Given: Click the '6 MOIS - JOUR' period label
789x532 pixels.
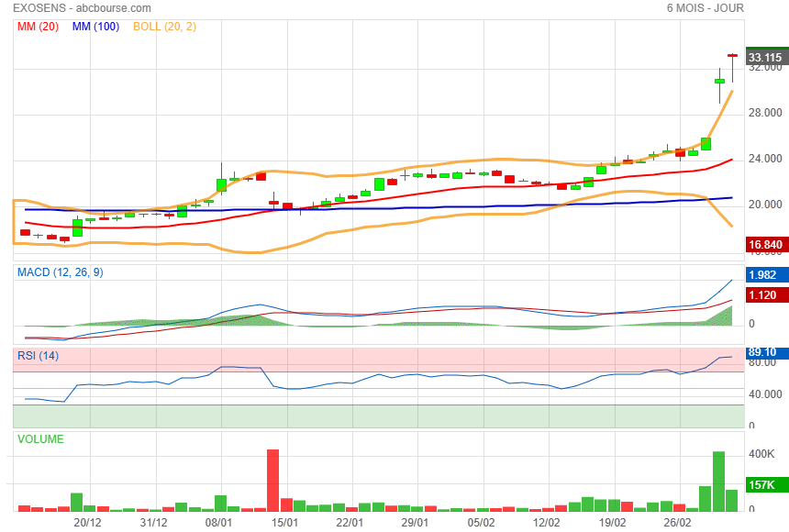Looking at the screenshot, I should 705,8.
